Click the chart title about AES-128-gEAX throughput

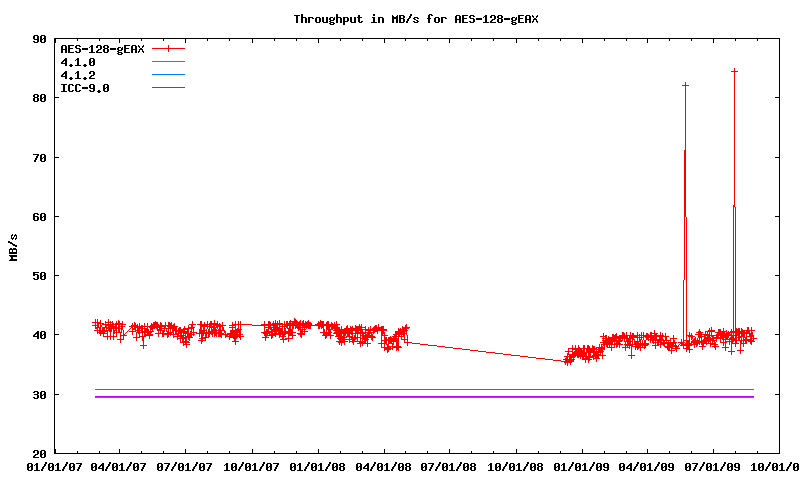point(421,19)
